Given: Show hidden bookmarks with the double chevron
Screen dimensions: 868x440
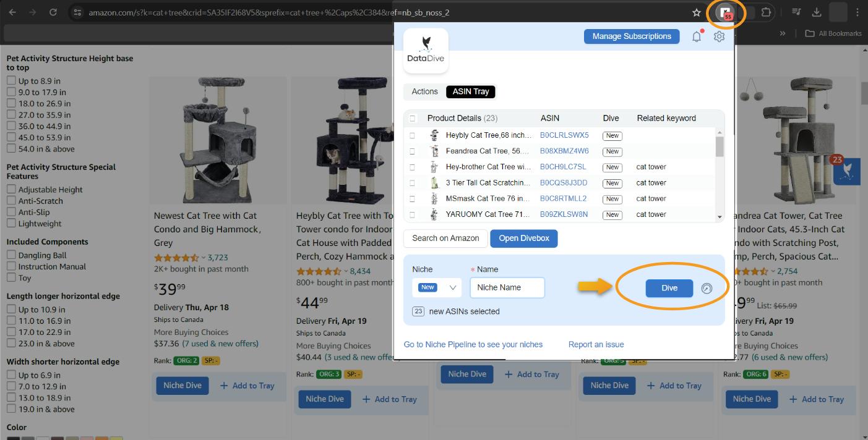Looking at the screenshot, I should (x=783, y=33).
